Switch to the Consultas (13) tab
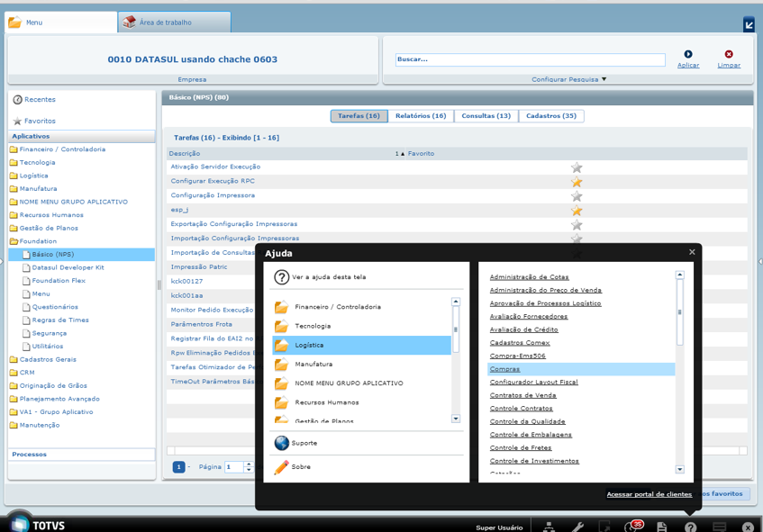763x532 pixels. pos(486,116)
